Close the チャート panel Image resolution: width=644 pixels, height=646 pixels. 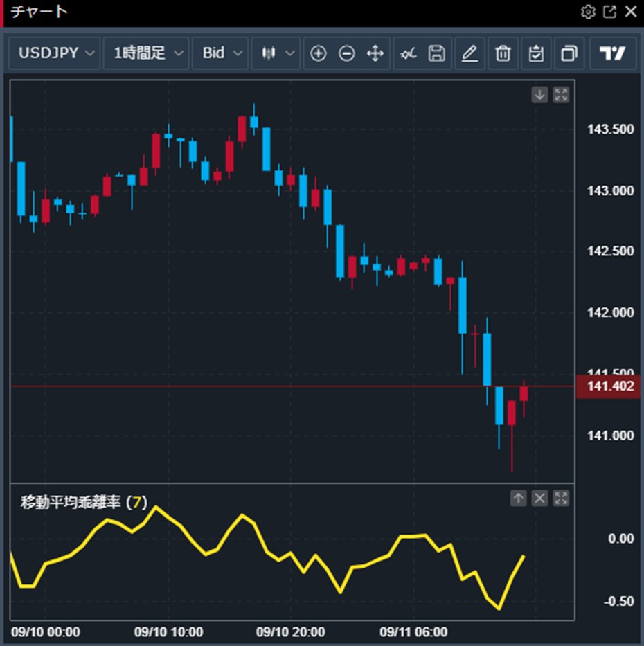point(631,12)
